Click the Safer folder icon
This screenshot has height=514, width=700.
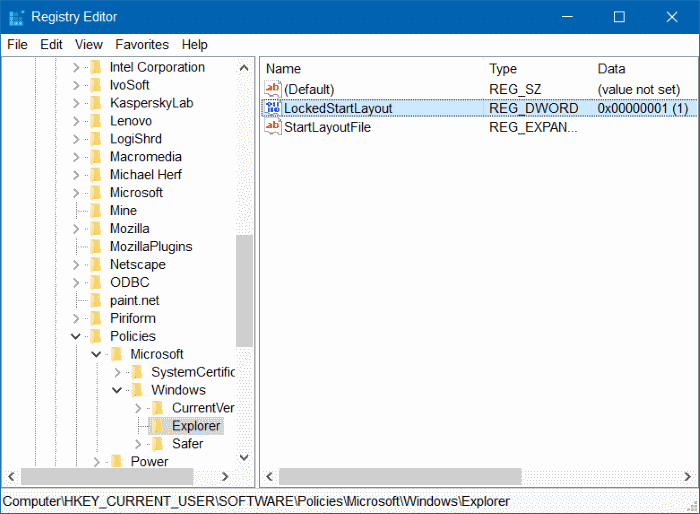pos(158,444)
